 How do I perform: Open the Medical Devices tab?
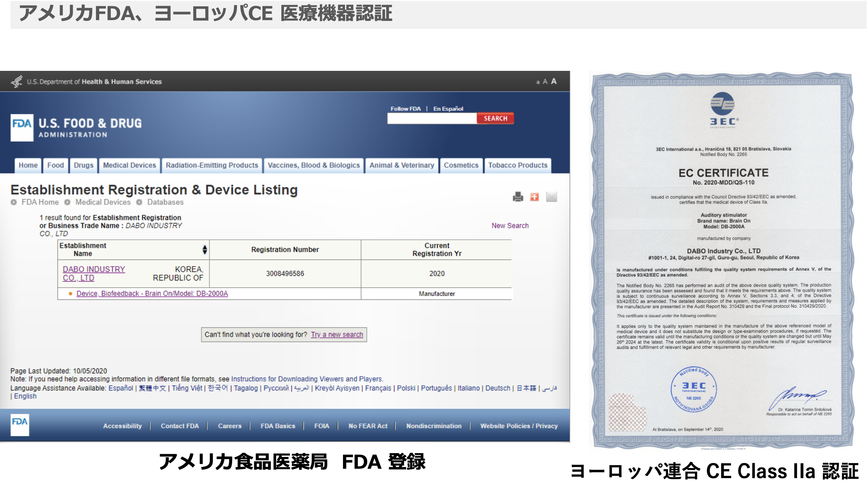pos(129,165)
